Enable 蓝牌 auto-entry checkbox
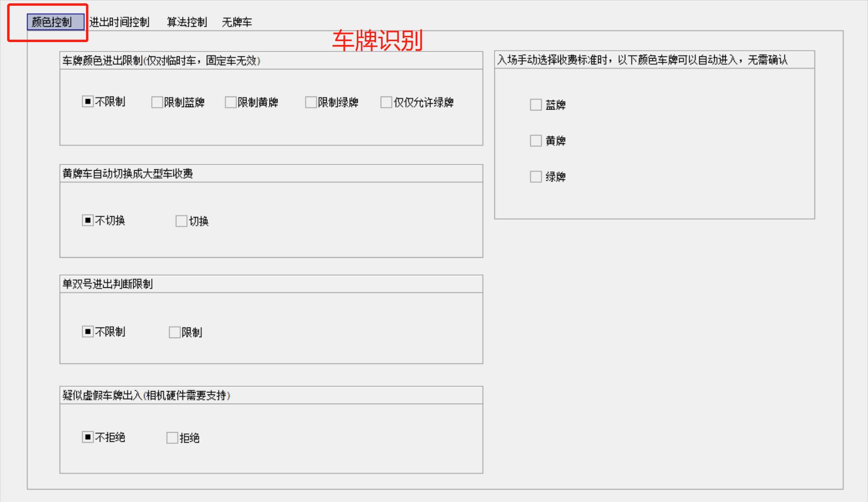This screenshot has height=502, width=868. (536, 105)
